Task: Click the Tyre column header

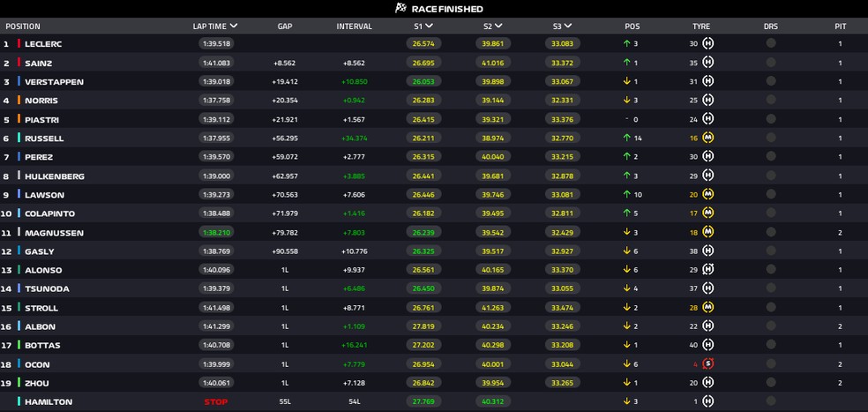Action: point(700,26)
